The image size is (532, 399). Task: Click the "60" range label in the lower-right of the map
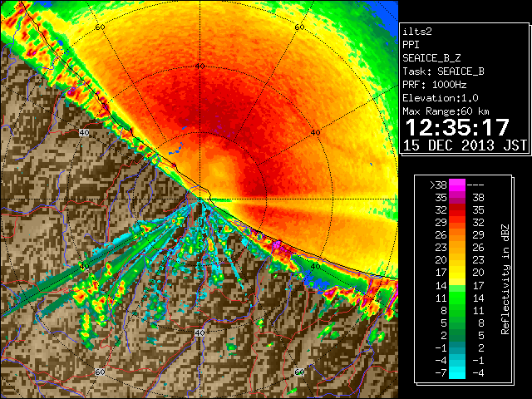[x=299, y=372]
